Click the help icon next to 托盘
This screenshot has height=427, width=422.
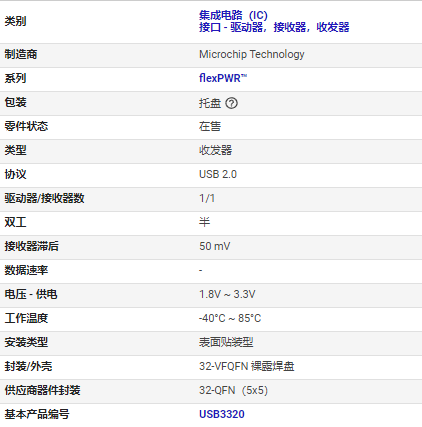tap(231, 103)
